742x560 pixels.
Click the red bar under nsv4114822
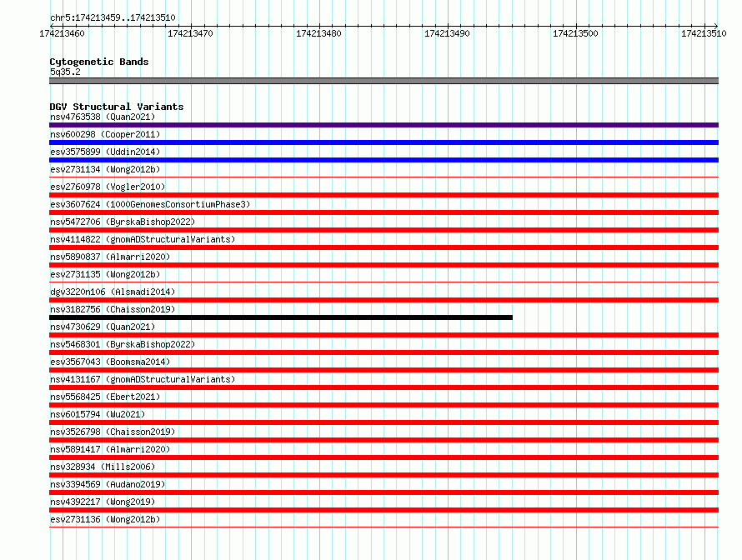(x=384, y=247)
